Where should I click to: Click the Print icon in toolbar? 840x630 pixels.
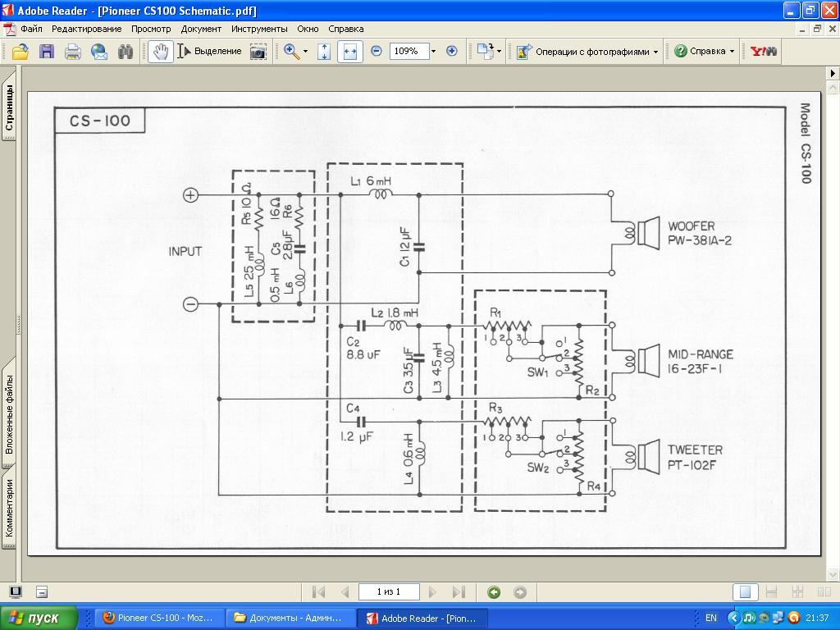point(73,52)
